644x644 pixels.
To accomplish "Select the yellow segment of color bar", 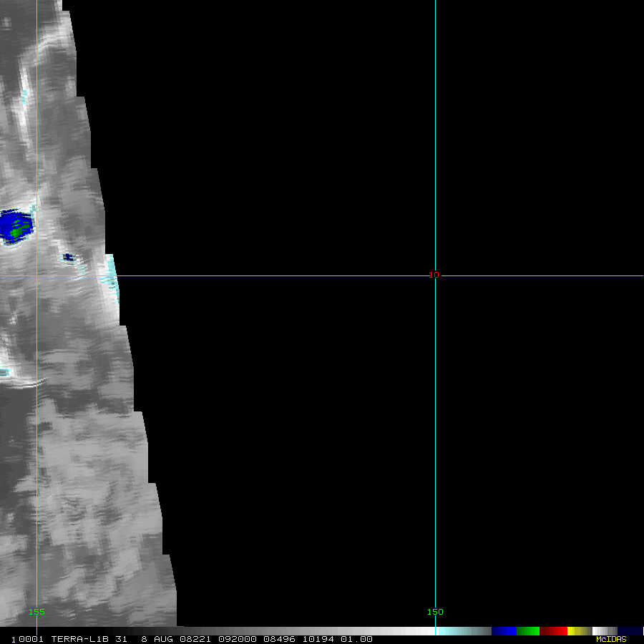I will (576, 631).
